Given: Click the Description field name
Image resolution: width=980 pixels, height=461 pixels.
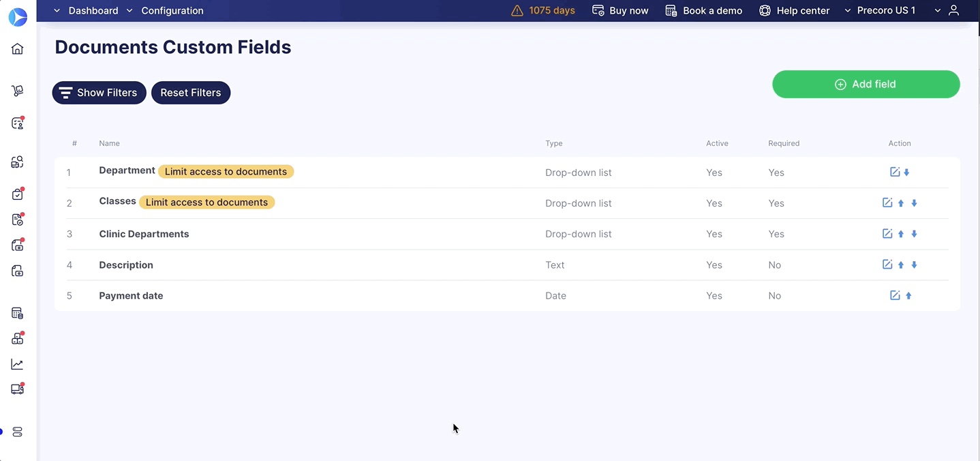Looking at the screenshot, I should (126, 265).
